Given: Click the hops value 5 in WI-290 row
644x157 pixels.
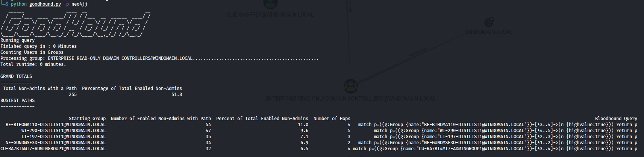Looking at the screenshot, I should click(x=349, y=131).
